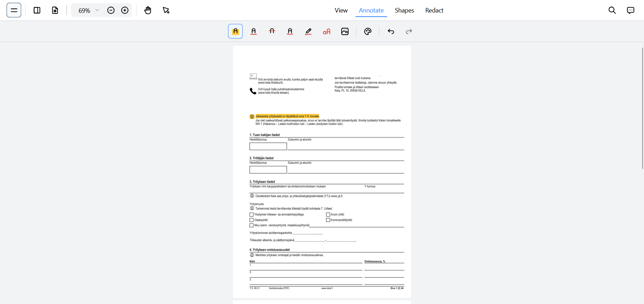This screenshot has width=644, height=304.
Task: Pick the squiggly underline tool
Action: click(x=290, y=31)
